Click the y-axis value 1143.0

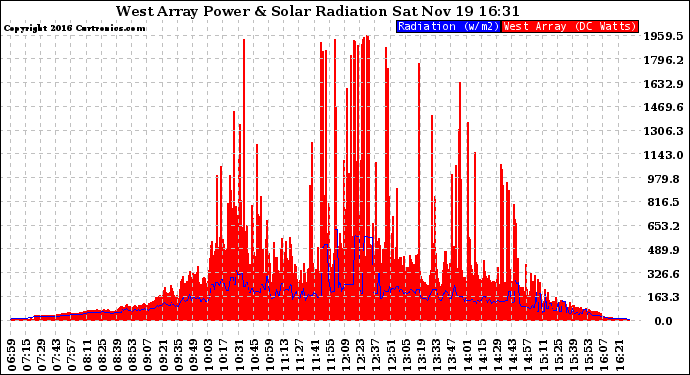(x=664, y=155)
